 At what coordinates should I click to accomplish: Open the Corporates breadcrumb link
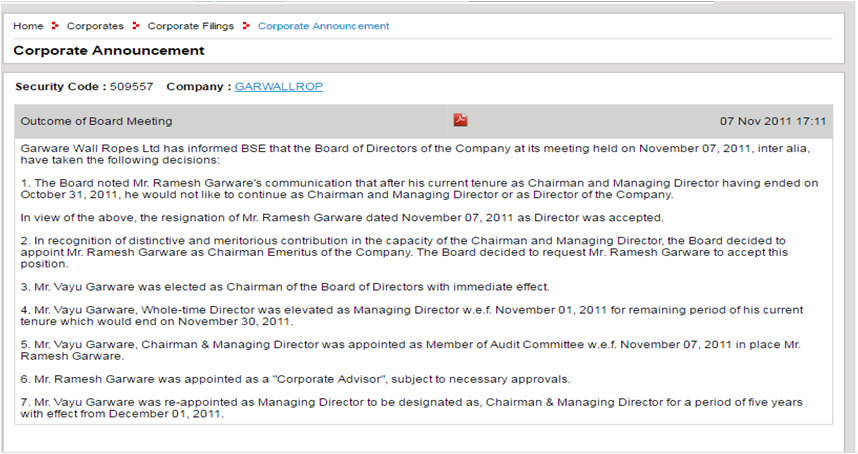coord(95,26)
